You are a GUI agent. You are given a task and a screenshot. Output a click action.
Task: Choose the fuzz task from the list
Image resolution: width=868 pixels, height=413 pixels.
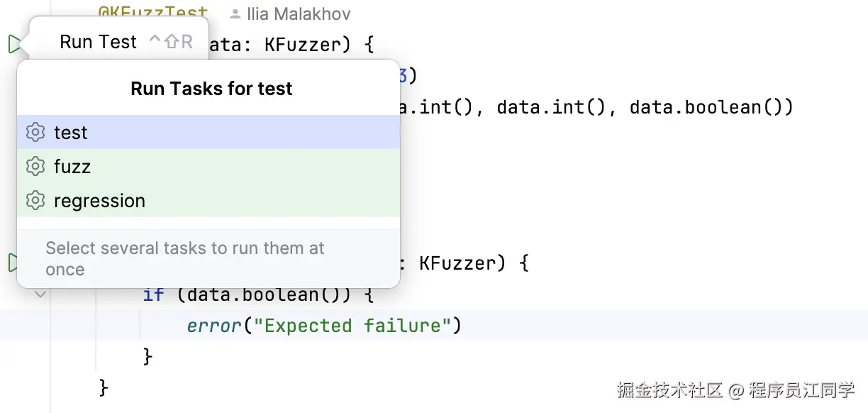pos(208,167)
